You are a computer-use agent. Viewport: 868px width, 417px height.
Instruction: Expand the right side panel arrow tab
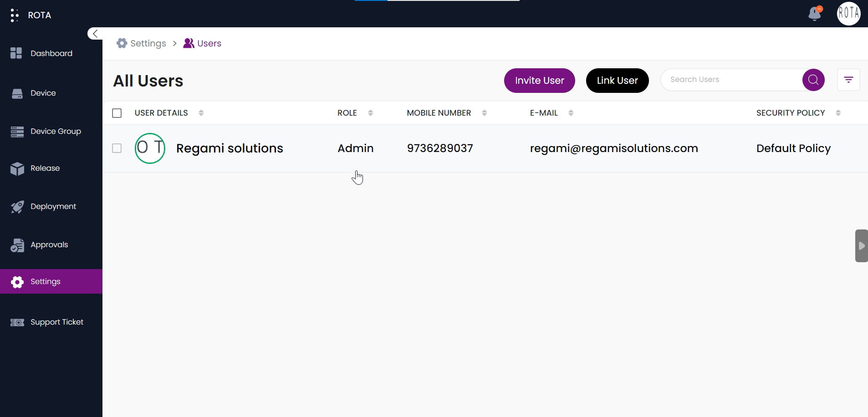point(861,246)
